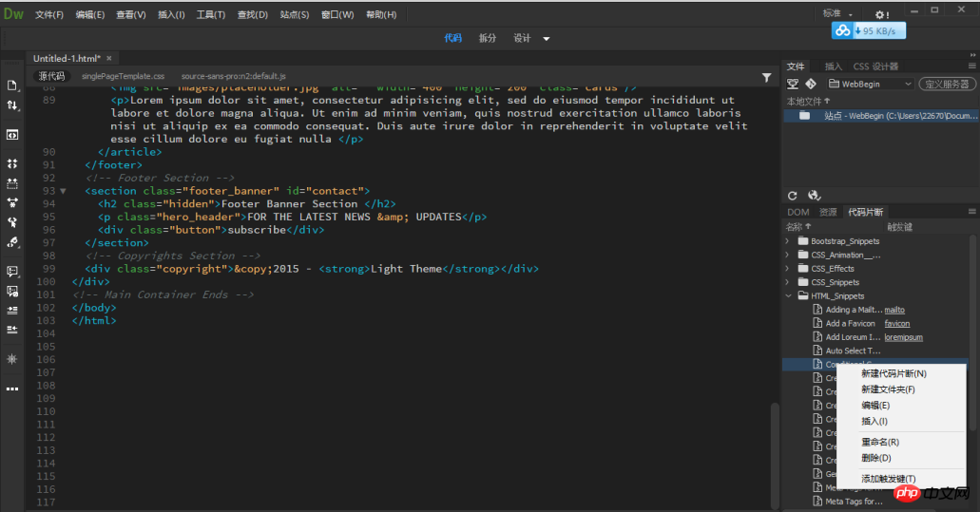
Task: Click the Outdent Code icon
Action: tap(11, 330)
